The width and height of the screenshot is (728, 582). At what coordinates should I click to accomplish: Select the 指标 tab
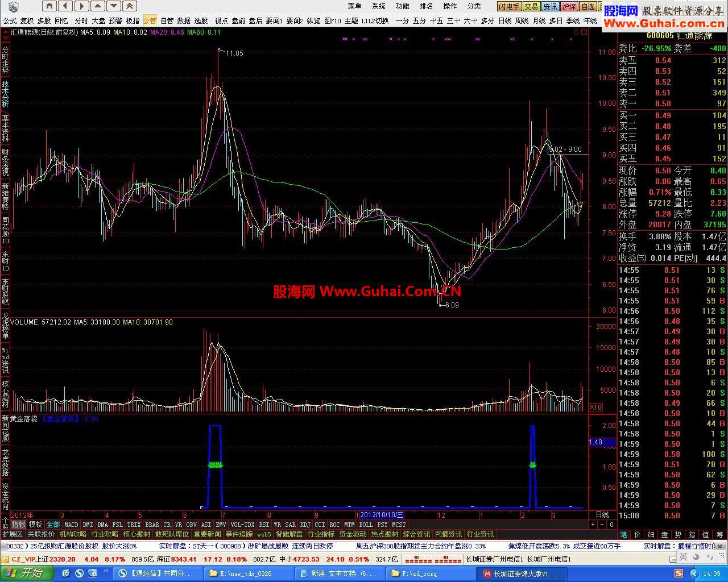[18, 525]
